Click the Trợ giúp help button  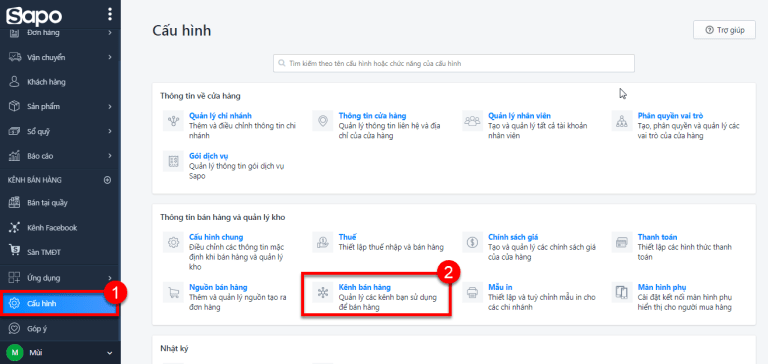724,30
